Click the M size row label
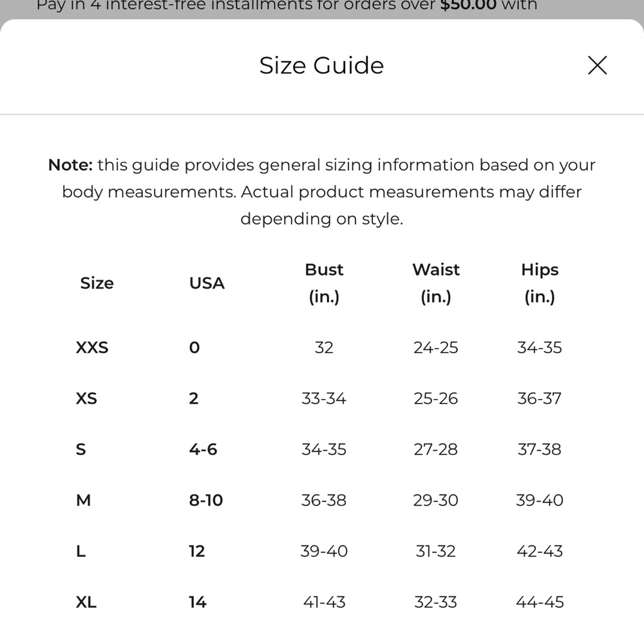Screen dimensions: 644x644 (x=83, y=500)
